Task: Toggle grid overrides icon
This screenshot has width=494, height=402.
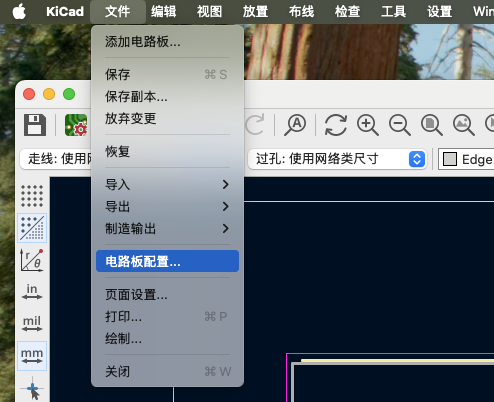Action: 32,228
